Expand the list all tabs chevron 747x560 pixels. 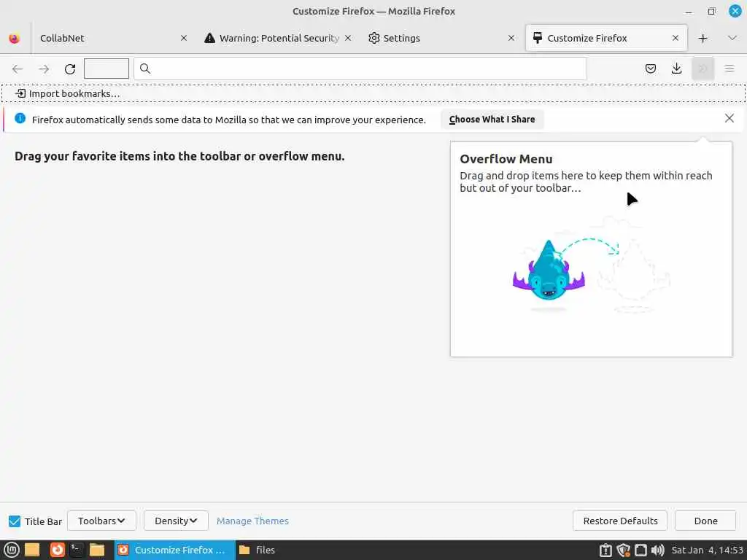tap(732, 38)
